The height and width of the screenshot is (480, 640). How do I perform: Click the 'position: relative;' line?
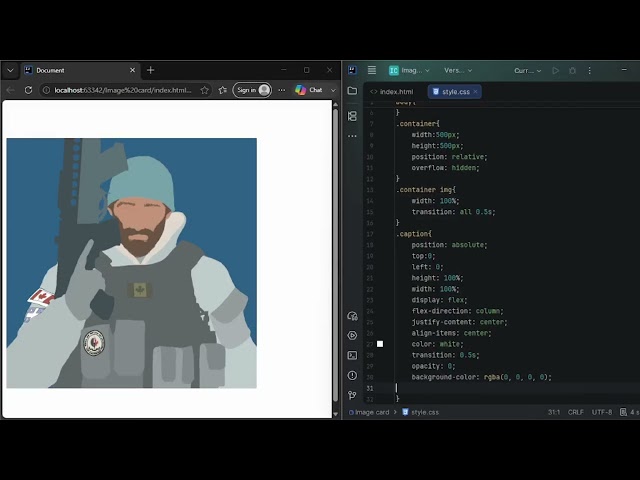pos(449,157)
